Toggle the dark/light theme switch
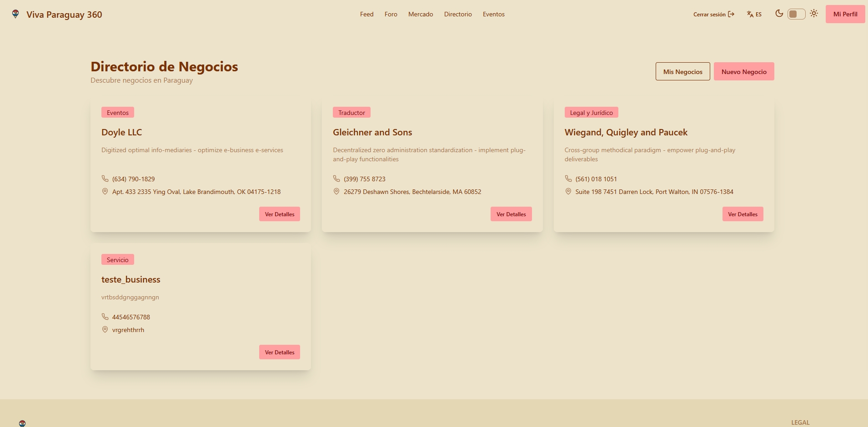This screenshot has width=868, height=427. [x=796, y=14]
